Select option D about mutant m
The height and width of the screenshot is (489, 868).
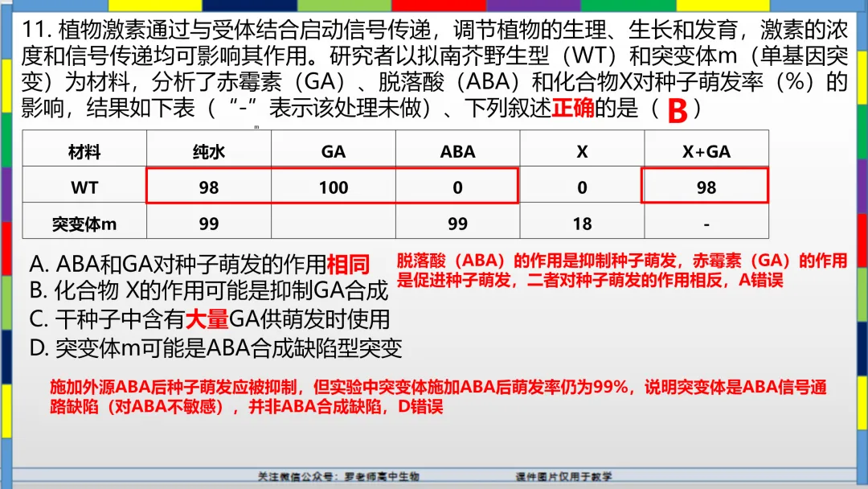coord(216,348)
